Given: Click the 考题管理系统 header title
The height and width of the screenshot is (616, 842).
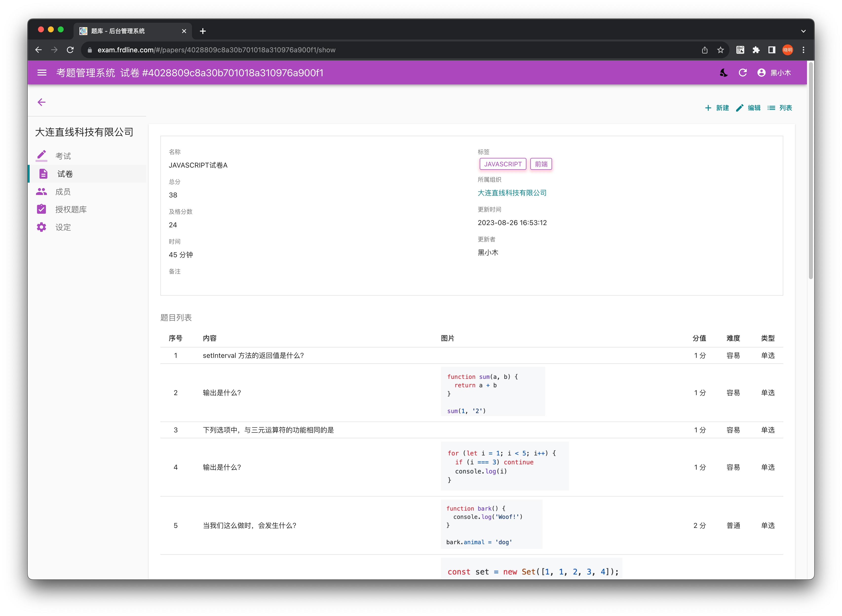Looking at the screenshot, I should [x=86, y=73].
